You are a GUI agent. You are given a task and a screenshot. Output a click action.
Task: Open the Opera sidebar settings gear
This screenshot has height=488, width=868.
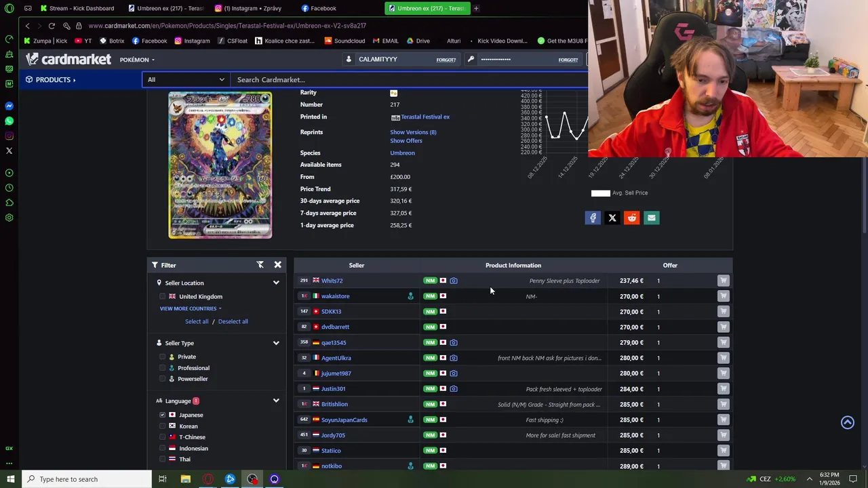click(9, 218)
